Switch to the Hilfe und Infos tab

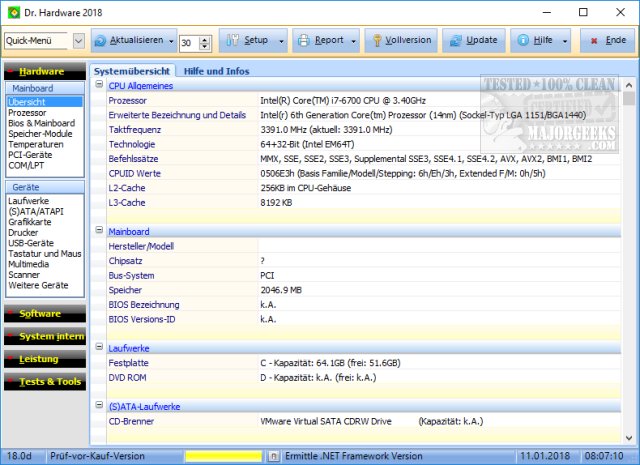216,71
